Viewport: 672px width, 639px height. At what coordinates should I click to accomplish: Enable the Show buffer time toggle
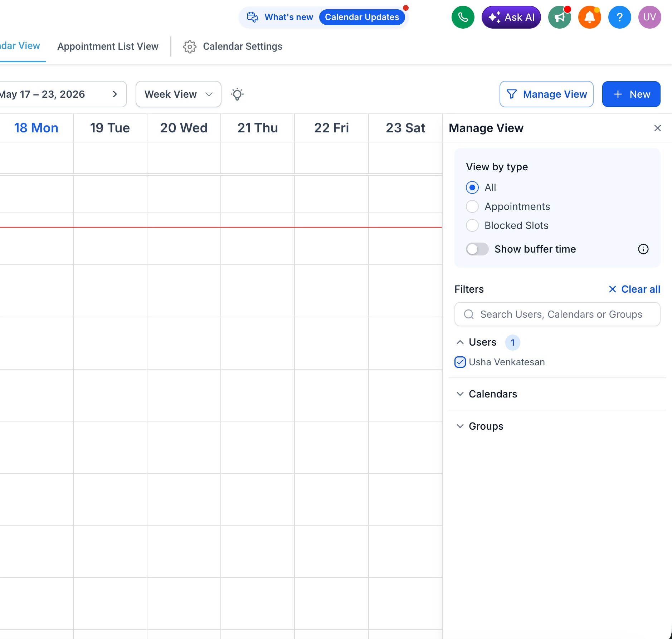coord(477,249)
